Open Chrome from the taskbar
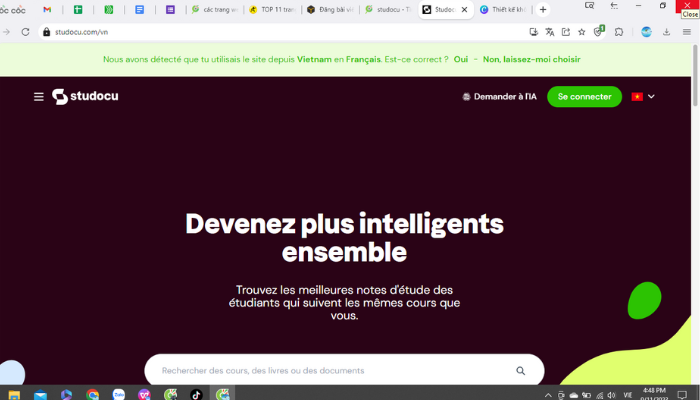700x400 pixels. click(92, 395)
